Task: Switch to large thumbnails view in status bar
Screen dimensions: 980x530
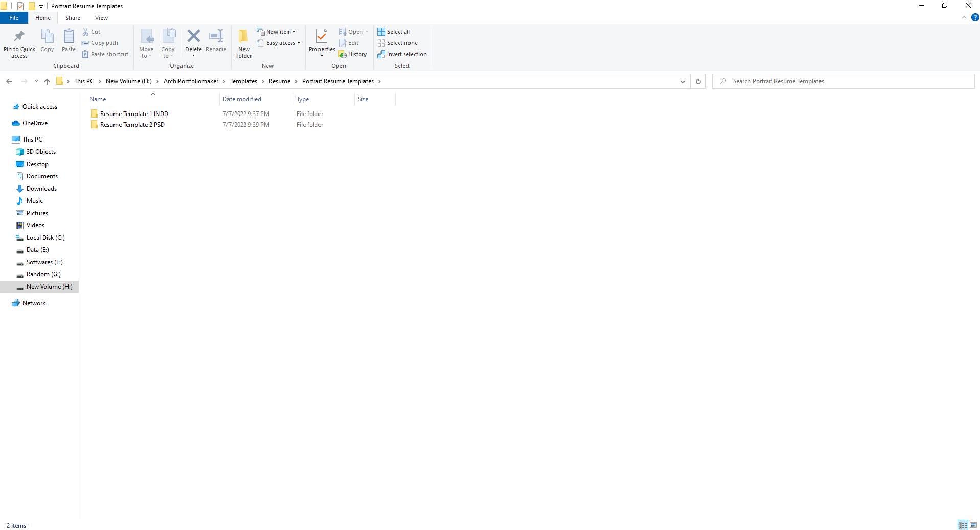Action: [973, 525]
